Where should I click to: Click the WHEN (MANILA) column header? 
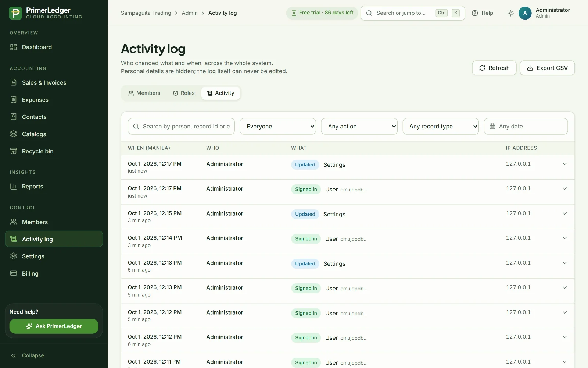[x=149, y=148]
